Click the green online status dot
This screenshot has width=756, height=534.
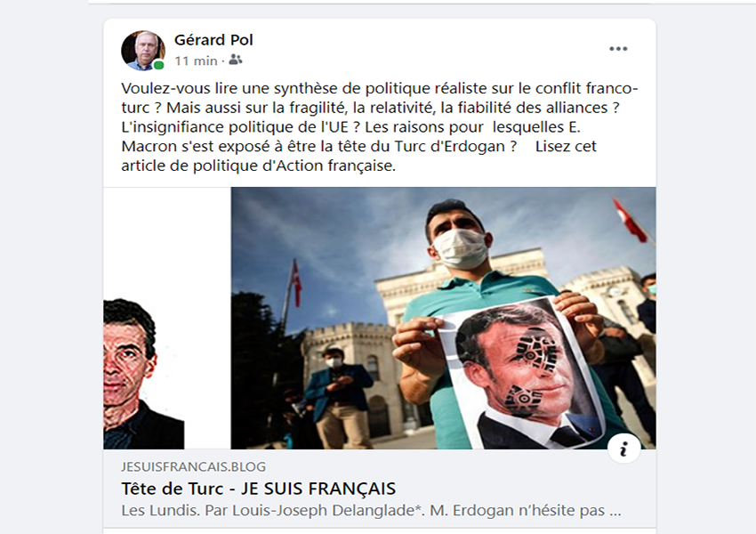tap(158, 65)
